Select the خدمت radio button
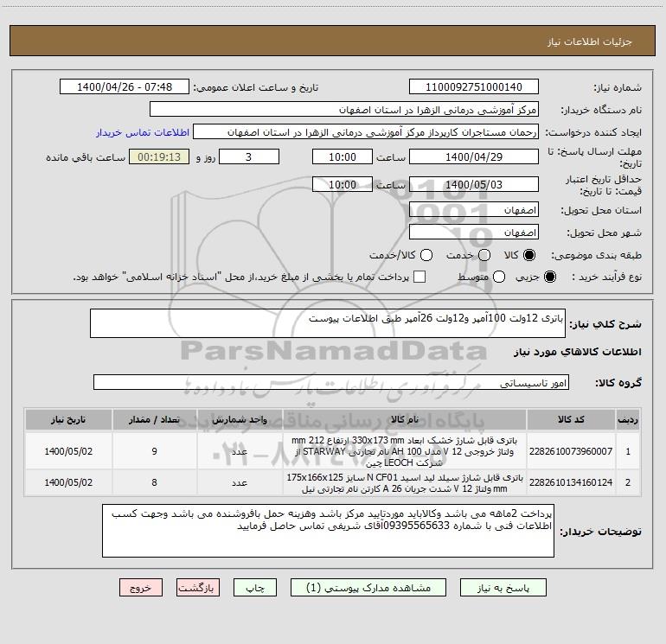The width and height of the screenshot is (666, 644). [484, 255]
